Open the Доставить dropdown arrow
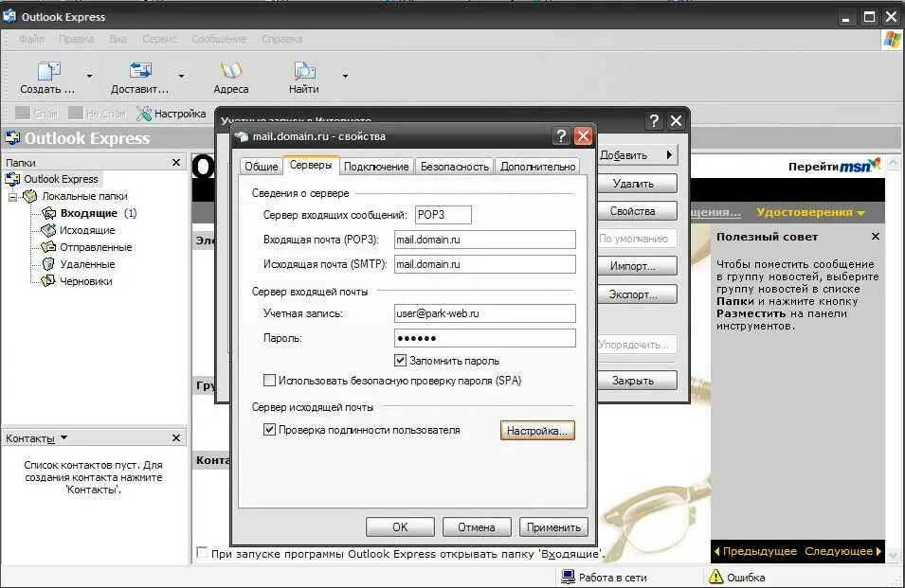The image size is (905, 588). click(181, 76)
